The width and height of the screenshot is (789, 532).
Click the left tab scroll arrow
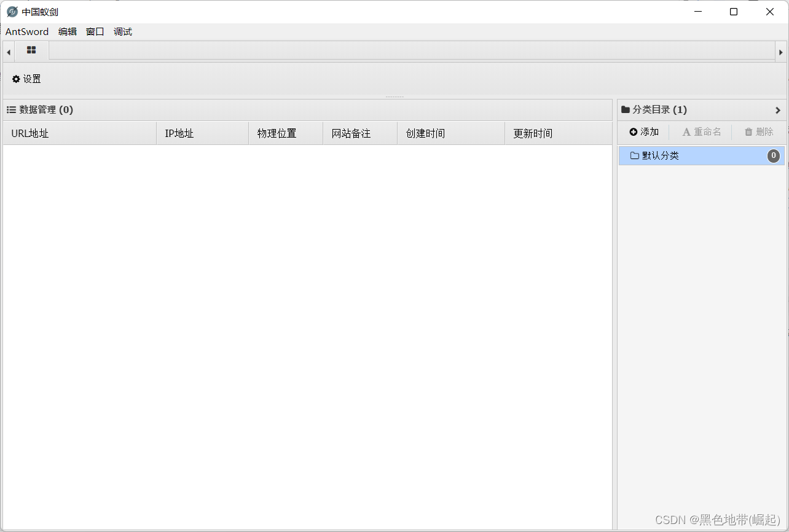(x=9, y=52)
